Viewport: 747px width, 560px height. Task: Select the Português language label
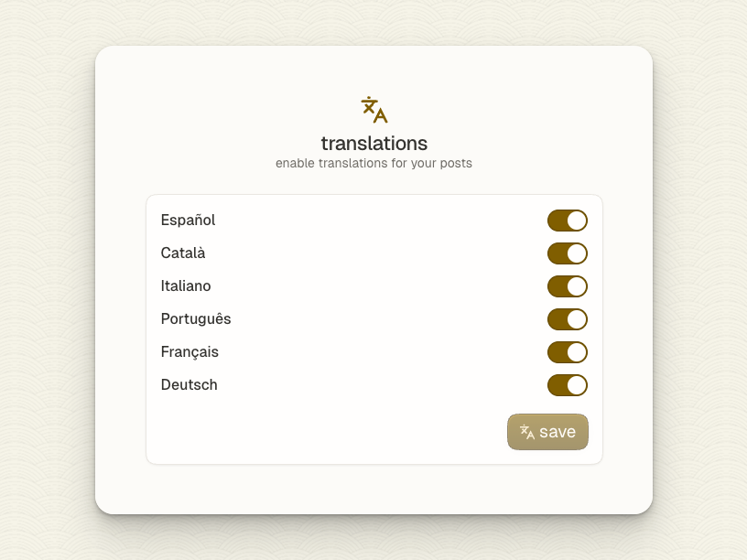click(196, 318)
